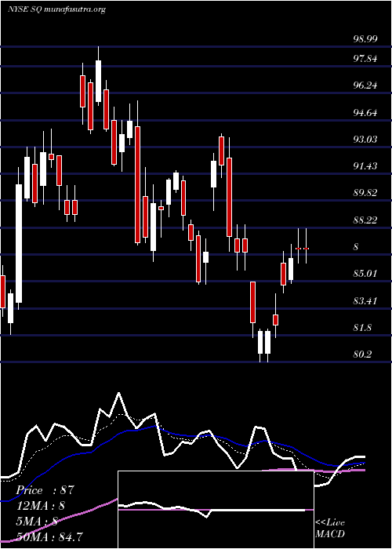Select the 98.99 price level label

point(365,39)
